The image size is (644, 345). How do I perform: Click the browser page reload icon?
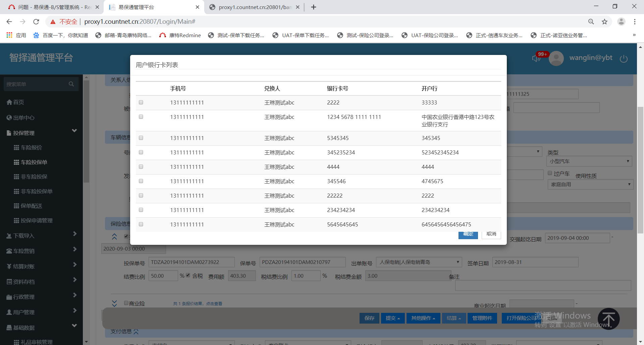click(x=36, y=22)
